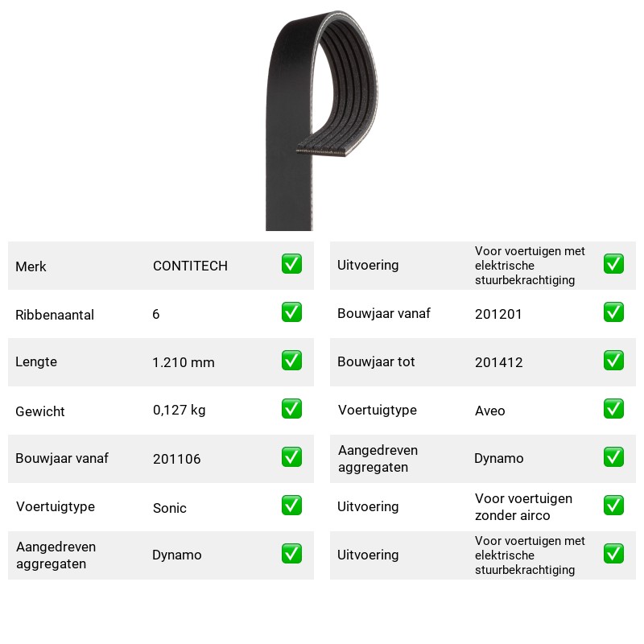Click the green check for Lengte 1.210 mm

click(291, 360)
